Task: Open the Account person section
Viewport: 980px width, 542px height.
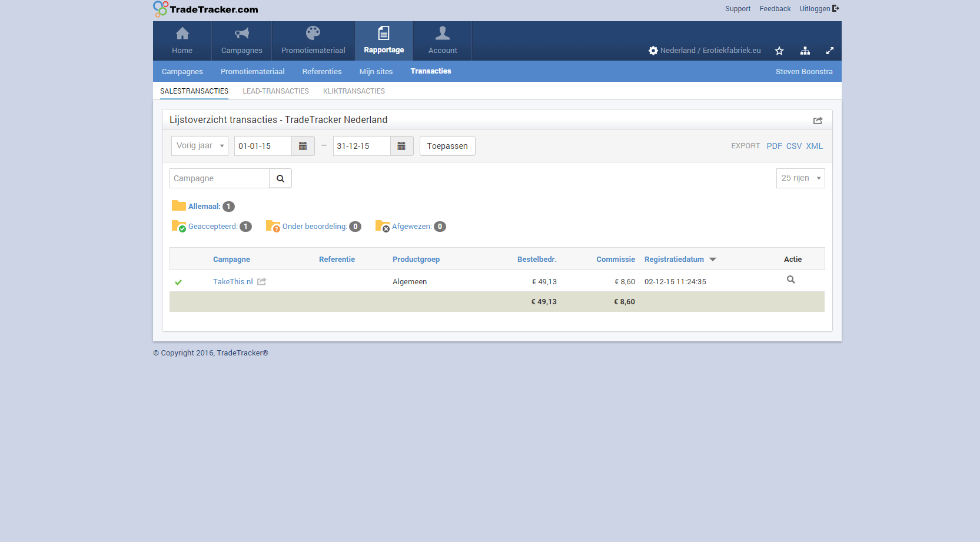Action: pyautogui.click(x=443, y=41)
